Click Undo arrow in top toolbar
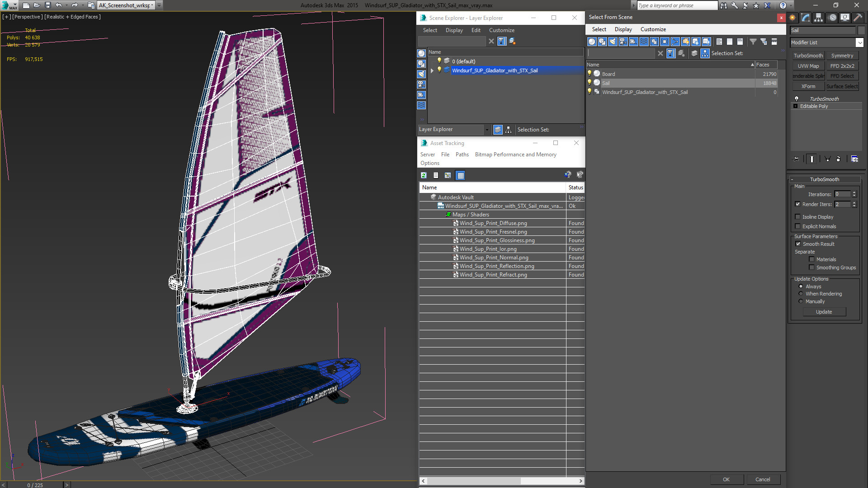 tap(59, 5)
